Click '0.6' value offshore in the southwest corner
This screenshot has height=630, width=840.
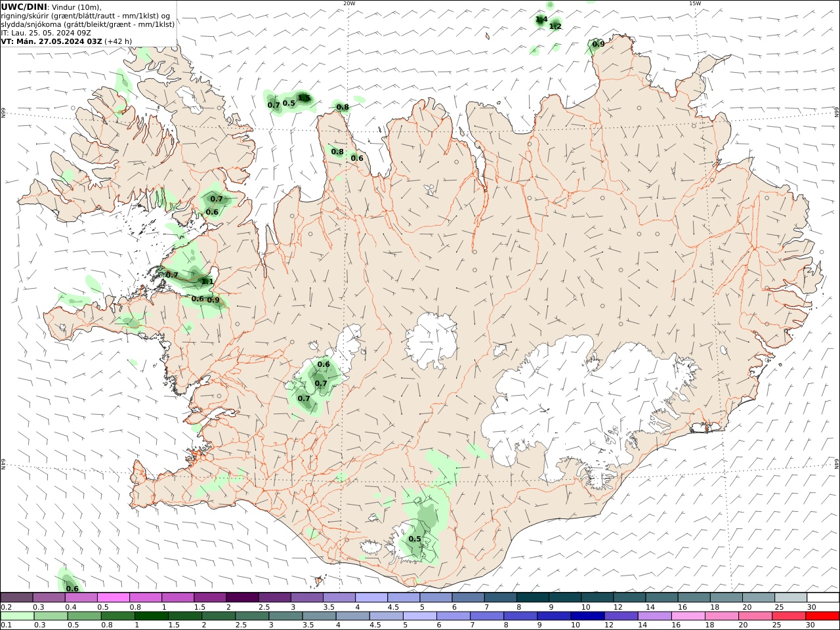click(x=72, y=589)
